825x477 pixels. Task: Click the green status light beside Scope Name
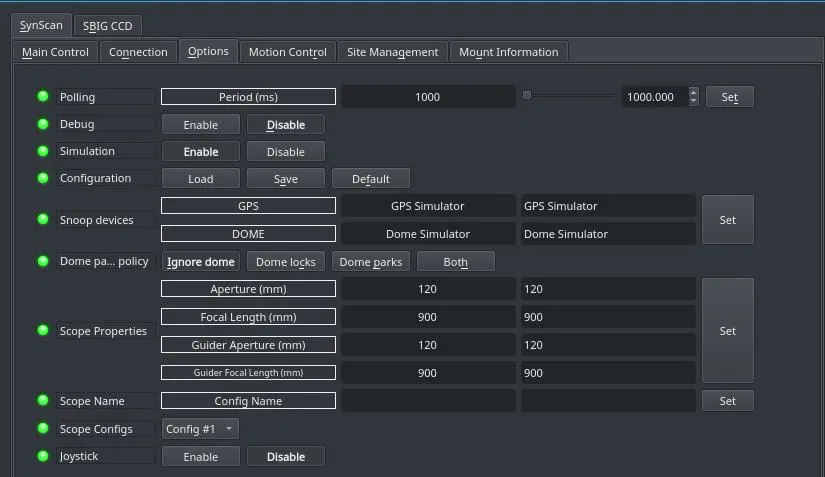pos(43,400)
